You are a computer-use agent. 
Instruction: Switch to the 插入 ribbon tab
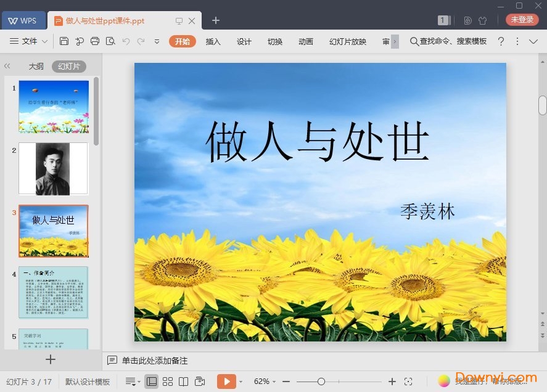[213, 41]
